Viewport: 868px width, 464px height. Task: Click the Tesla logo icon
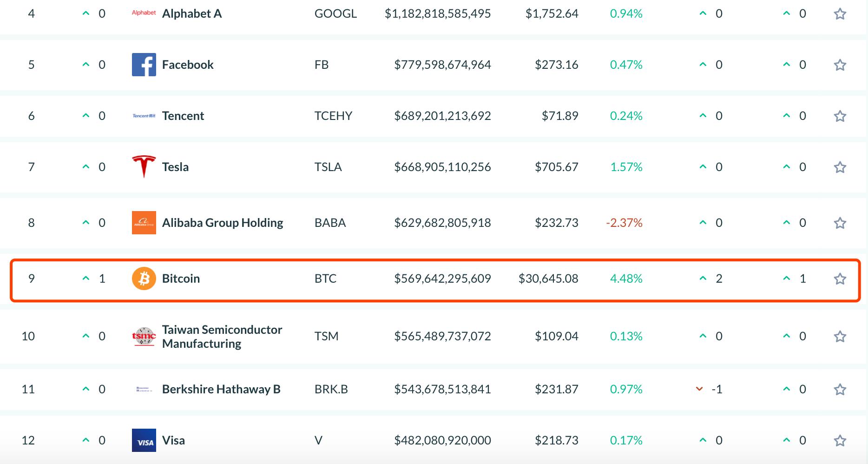coord(144,166)
